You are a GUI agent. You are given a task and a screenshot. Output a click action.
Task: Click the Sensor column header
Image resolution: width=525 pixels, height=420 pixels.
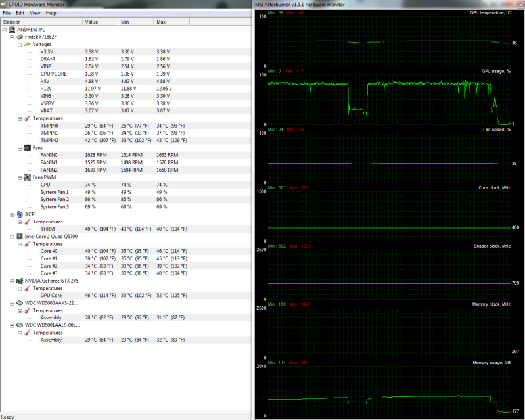tap(41, 22)
